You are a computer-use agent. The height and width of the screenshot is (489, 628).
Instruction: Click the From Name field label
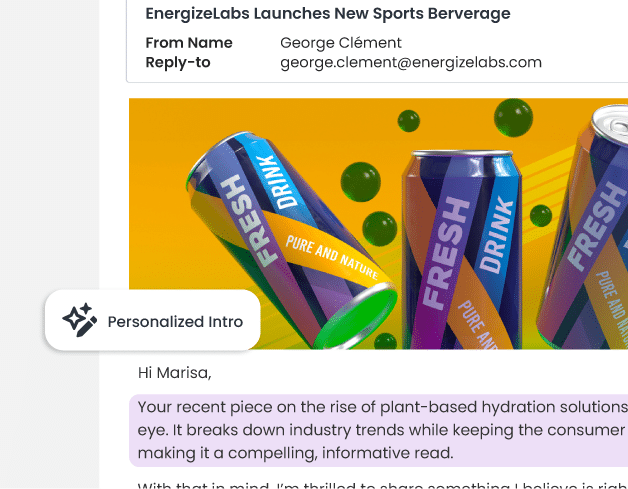tap(188, 43)
